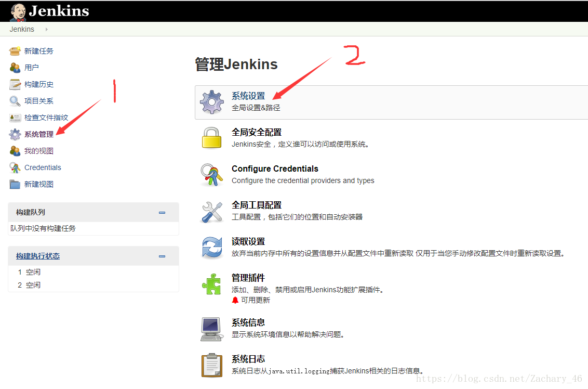Open 构建历史 in the sidebar
The height and width of the screenshot is (389, 588).
38,84
